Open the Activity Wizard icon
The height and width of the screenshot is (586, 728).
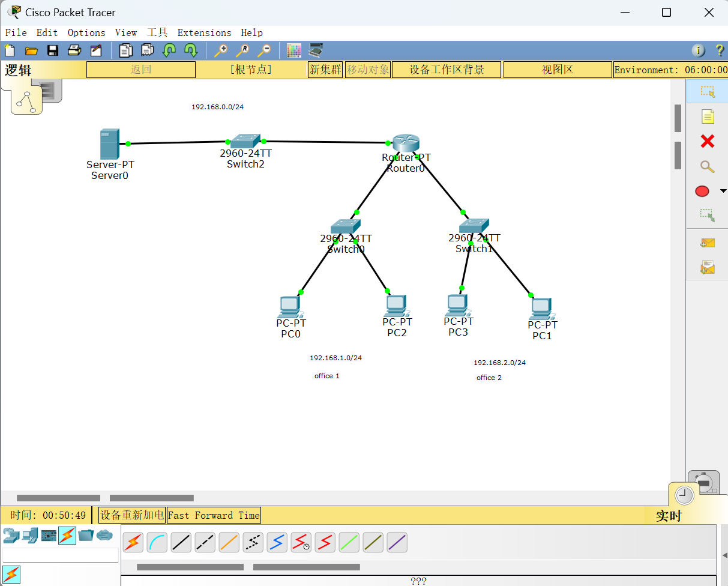point(96,50)
